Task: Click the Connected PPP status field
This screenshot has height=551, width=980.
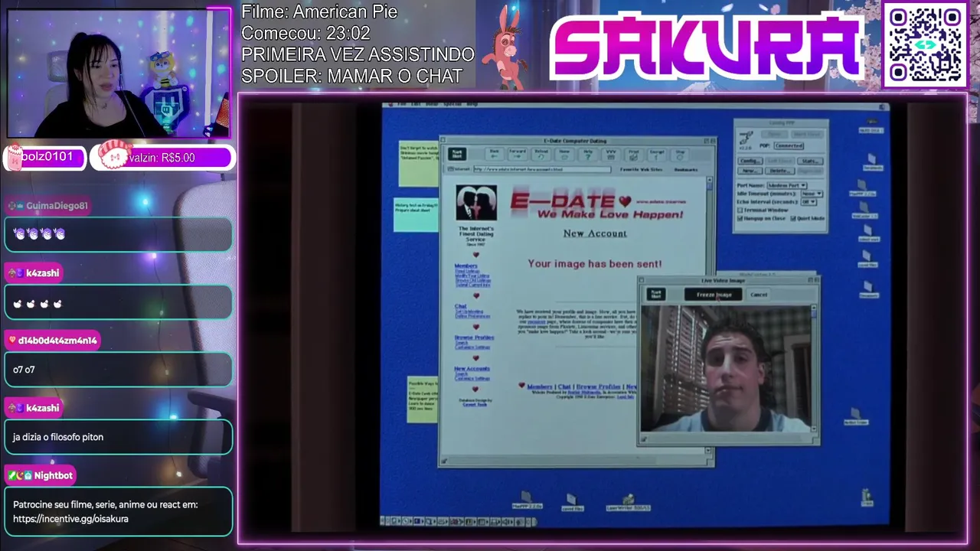Action: click(789, 145)
